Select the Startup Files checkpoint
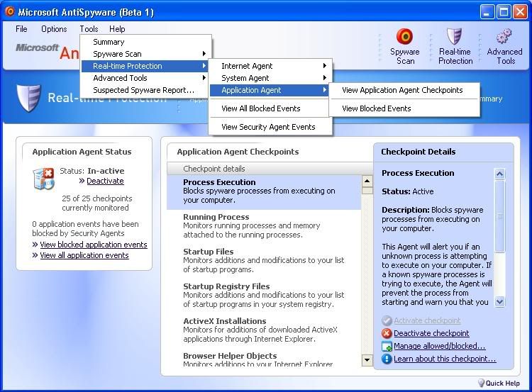 (264, 260)
